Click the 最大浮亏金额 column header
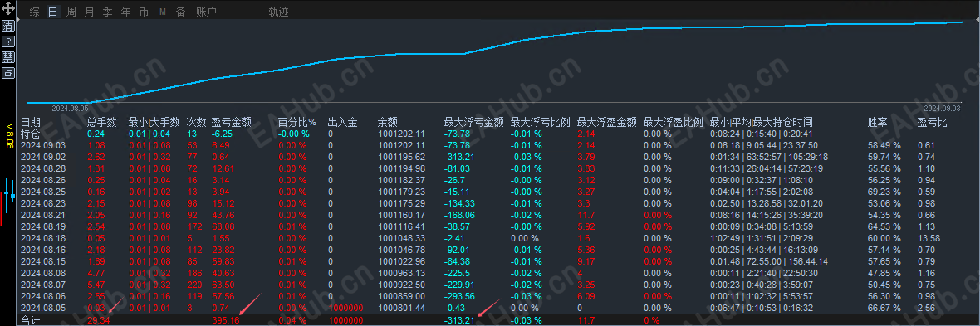Screen dimensions: 980x326 [473, 123]
